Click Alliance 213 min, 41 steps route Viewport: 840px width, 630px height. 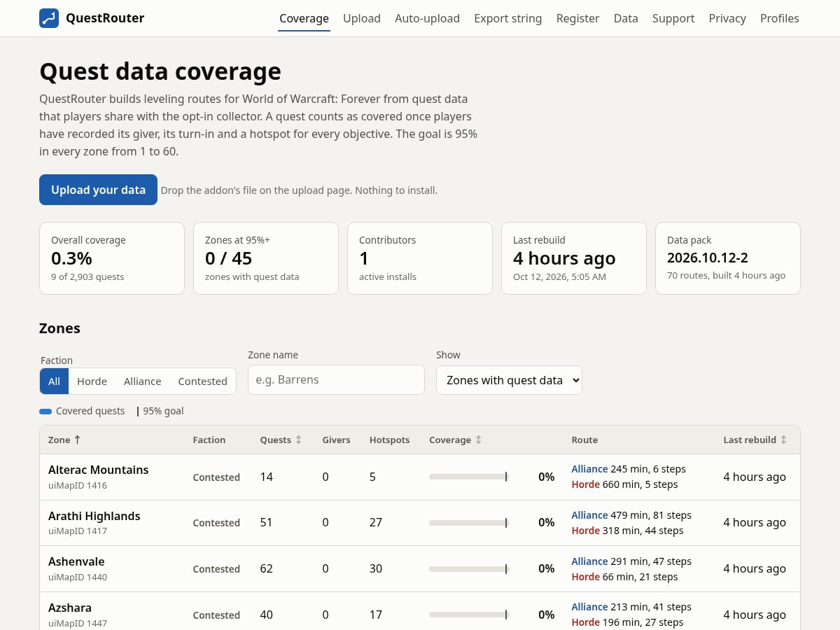point(631,607)
